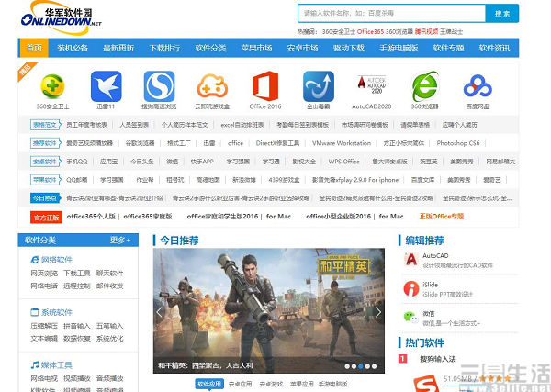
Task: Click the 表格范文 tag label
Action: pos(45,125)
